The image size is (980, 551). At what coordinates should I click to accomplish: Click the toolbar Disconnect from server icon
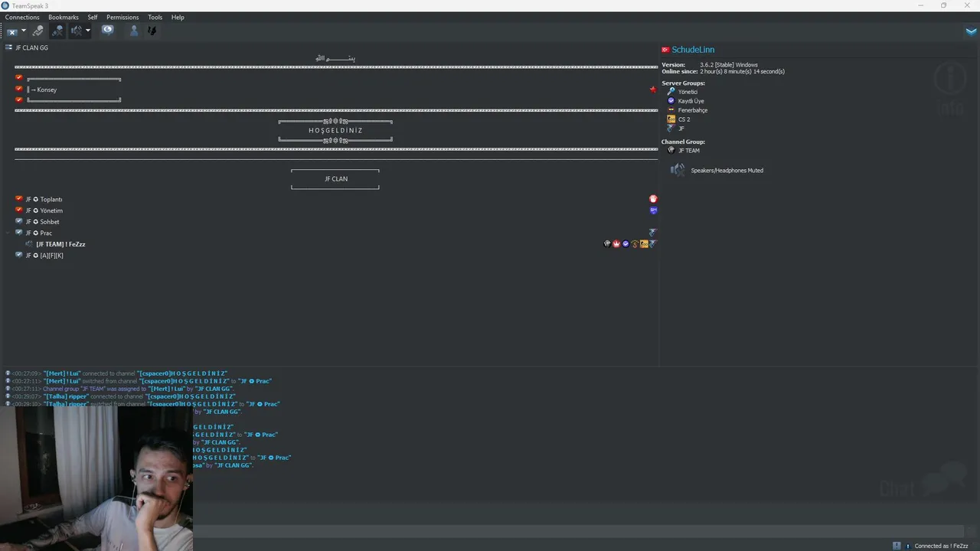12,31
